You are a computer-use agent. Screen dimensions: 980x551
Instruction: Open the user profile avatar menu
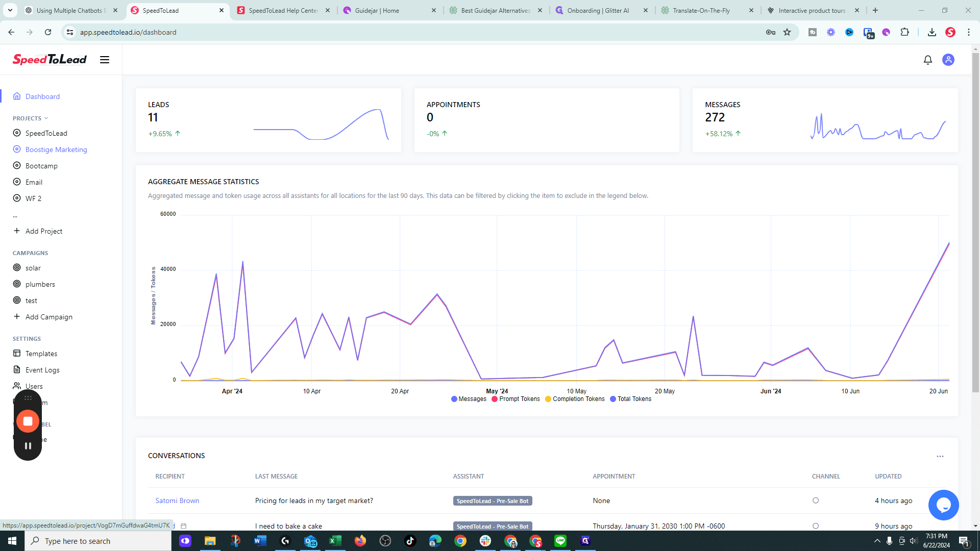[948, 60]
